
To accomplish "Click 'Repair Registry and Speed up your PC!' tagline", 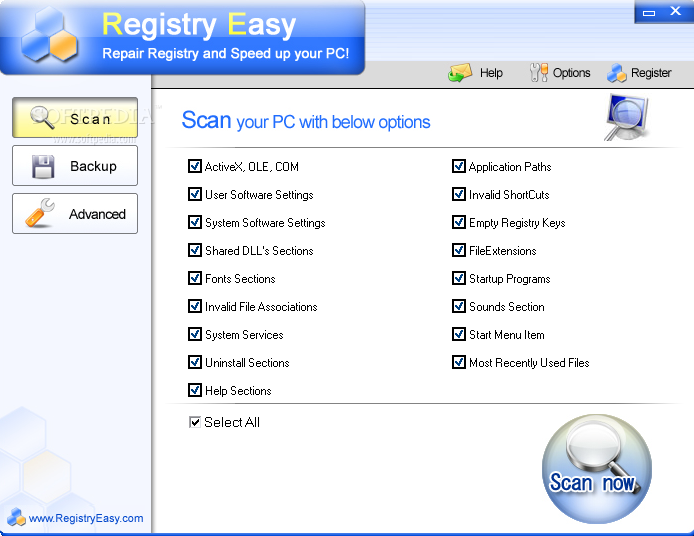I will coord(226,54).
